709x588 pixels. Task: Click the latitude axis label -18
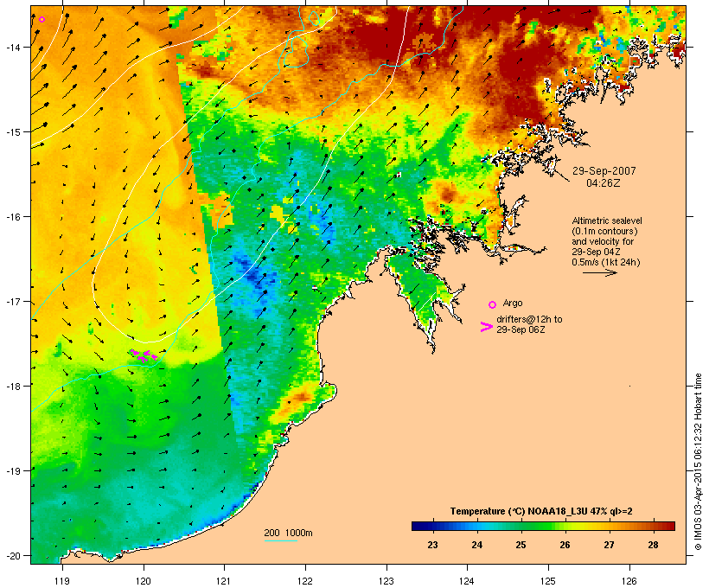click(x=13, y=386)
